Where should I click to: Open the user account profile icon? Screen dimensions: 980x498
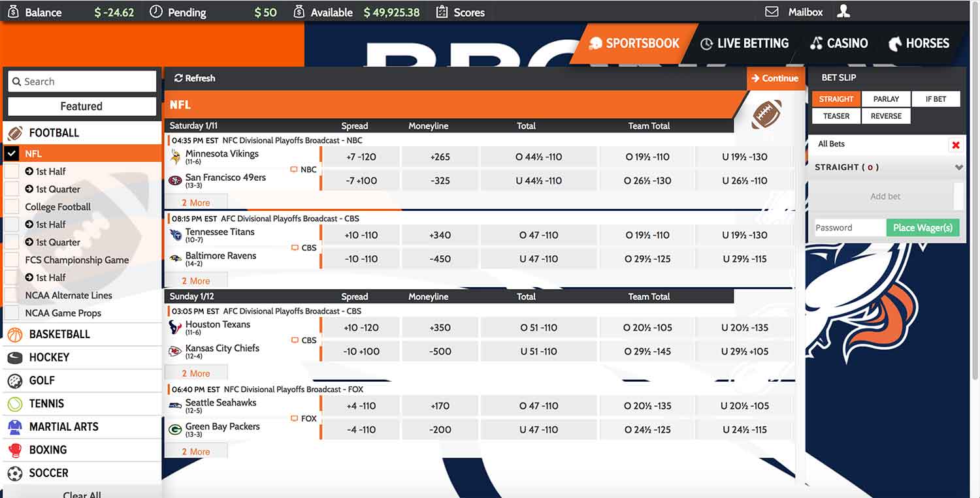tap(843, 12)
